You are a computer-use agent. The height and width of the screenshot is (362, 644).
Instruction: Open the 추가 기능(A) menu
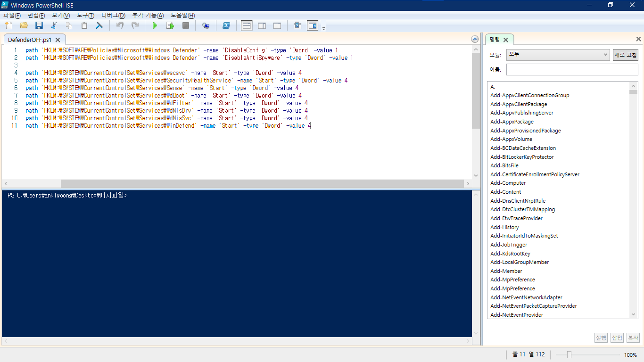coord(148,16)
